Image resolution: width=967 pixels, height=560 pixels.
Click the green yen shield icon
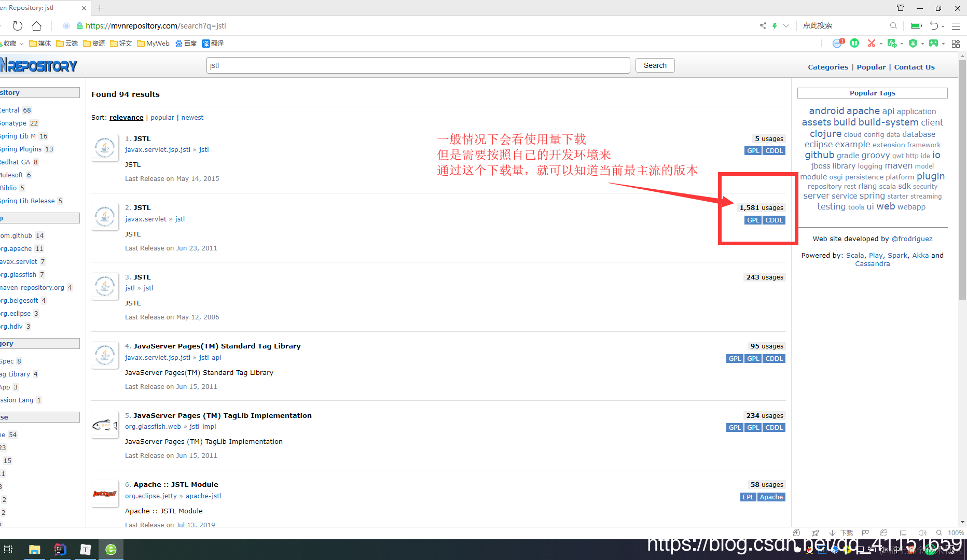[913, 43]
